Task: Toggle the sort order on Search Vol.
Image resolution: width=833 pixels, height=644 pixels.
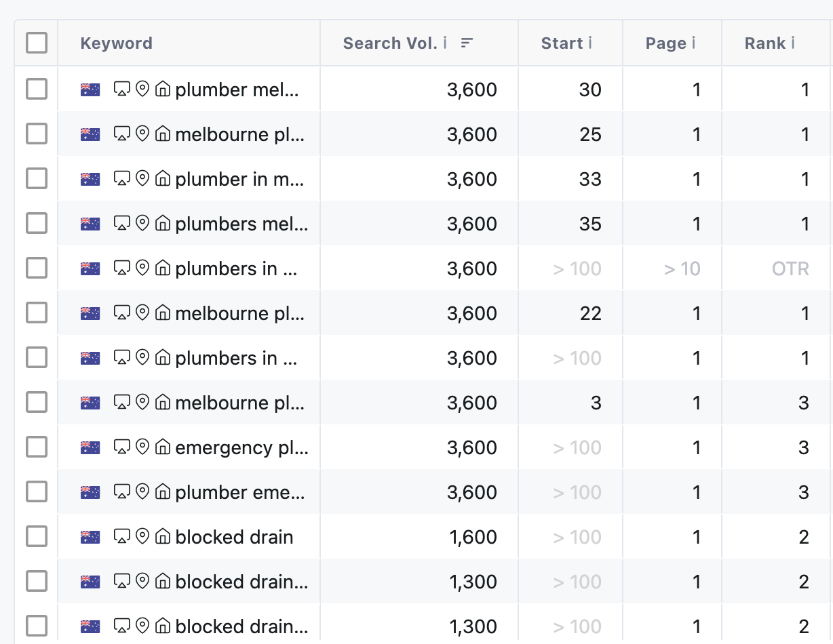Action: pos(467,41)
